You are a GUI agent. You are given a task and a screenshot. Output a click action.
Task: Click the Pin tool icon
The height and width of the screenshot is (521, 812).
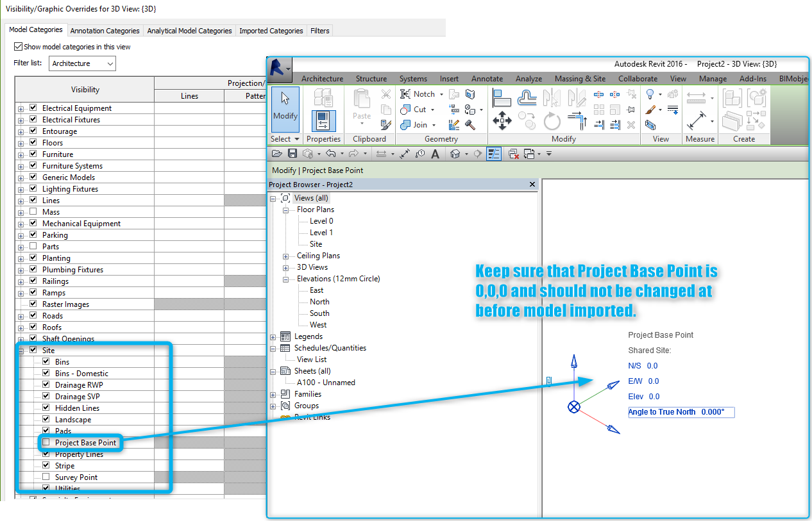click(631, 110)
